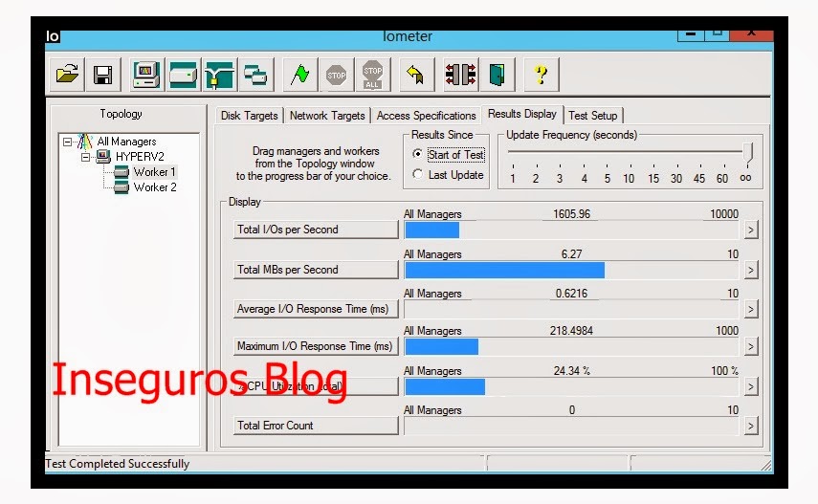Viewport: 818px width, 504px height.
Task: Collapse the All Managers tree node
Action: pos(68,142)
